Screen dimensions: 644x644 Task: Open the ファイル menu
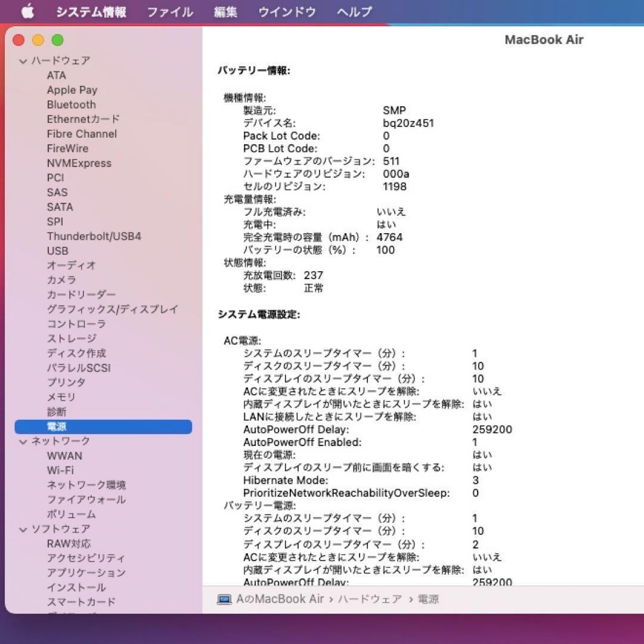[169, 11]
